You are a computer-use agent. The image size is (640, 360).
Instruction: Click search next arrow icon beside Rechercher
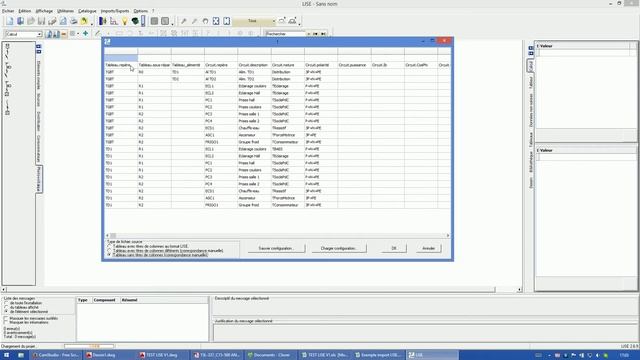pyautogui.click(x=323, y=34)
